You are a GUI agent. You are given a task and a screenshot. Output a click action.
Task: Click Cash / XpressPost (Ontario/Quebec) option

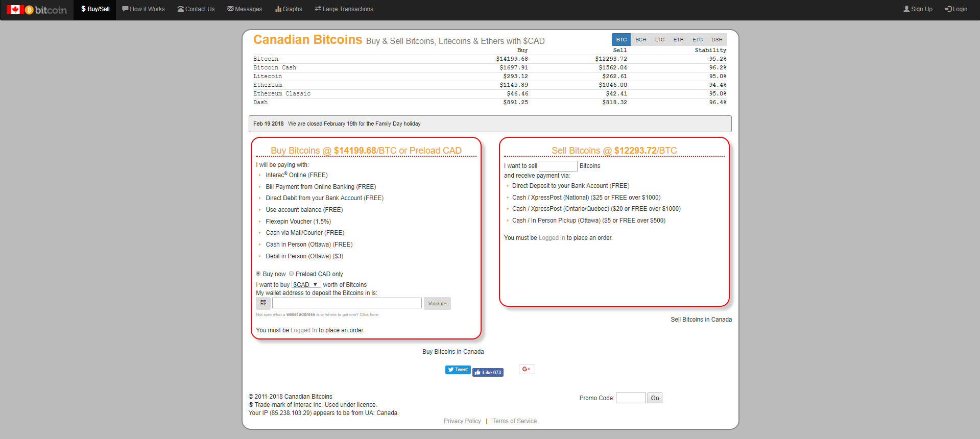(596, 209)
